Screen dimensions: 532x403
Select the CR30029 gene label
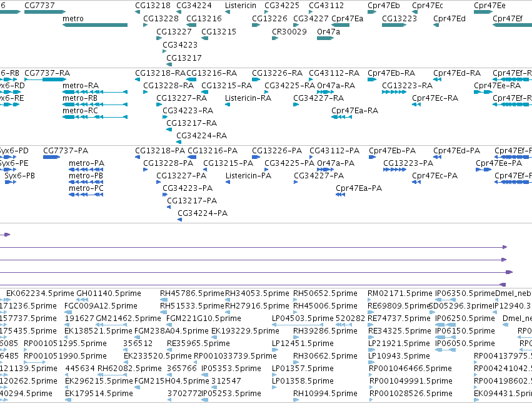tap(289, 31)
